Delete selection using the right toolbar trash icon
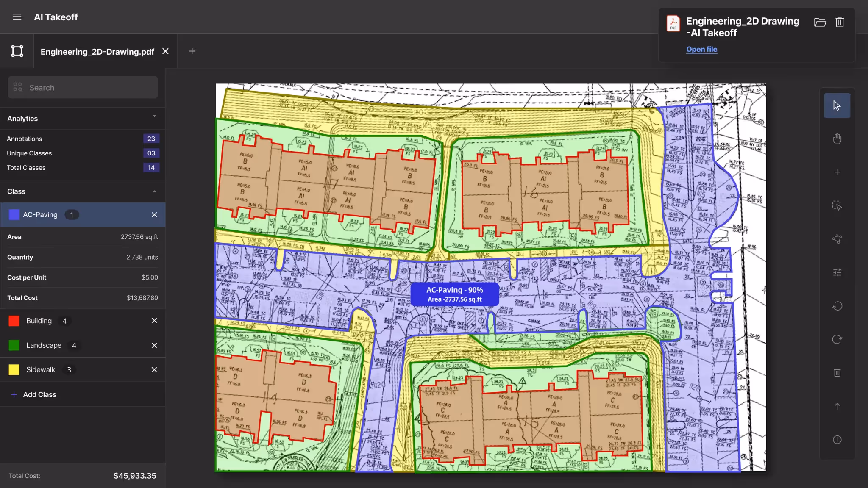Screen dimensions: 868x488 (837, 373)
